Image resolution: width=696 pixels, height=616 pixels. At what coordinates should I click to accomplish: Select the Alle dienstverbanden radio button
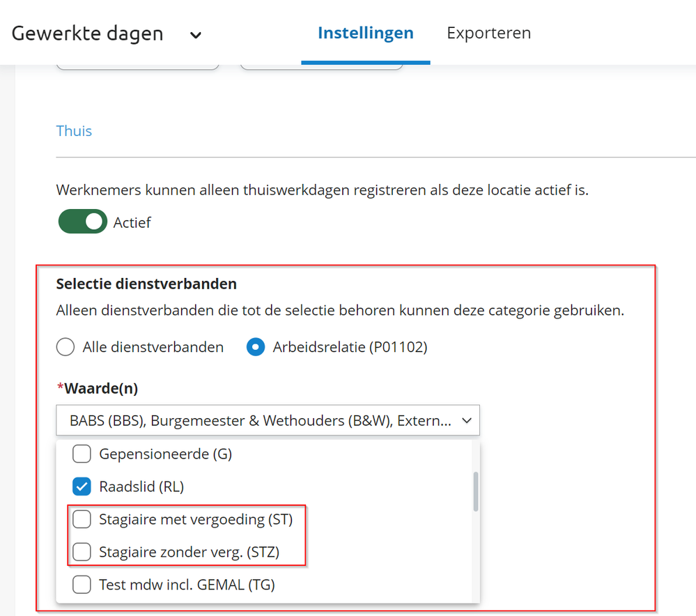tap(65, 347)
